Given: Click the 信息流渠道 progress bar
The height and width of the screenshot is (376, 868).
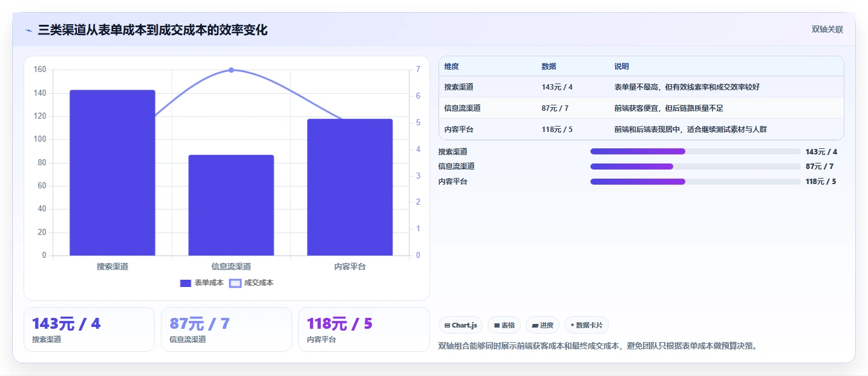Looking at the screenshot, I should coord(695,167).
